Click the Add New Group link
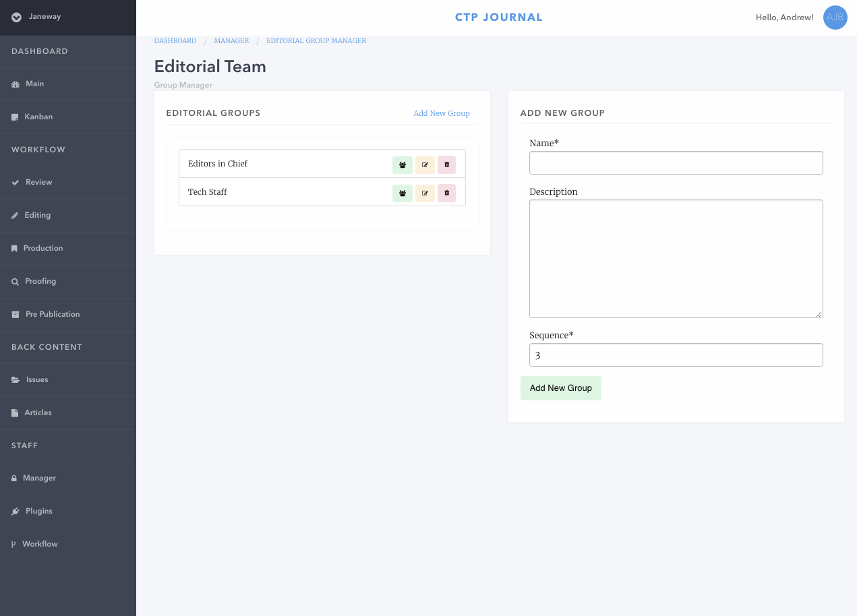The height and width of the screenshot is (616, 857). (441, 113)
